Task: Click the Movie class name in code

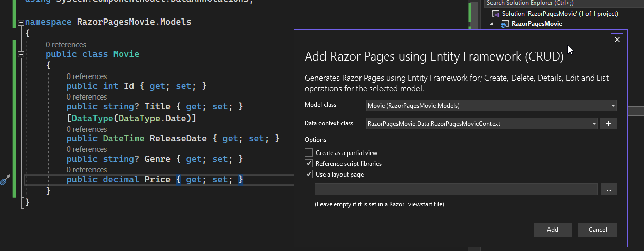Action: point(126,54)
